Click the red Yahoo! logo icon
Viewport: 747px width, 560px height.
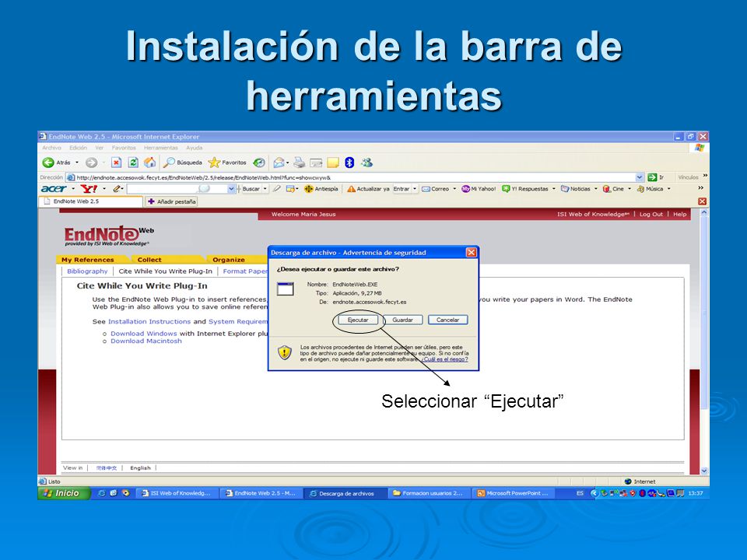[x=89, y=189]
